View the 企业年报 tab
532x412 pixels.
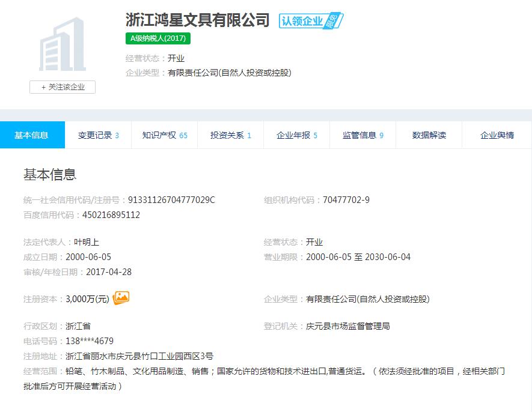[x=297, y=135]
